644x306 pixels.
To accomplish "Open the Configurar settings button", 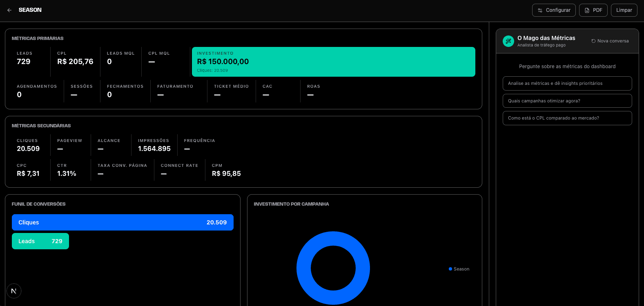I will 554,10.
